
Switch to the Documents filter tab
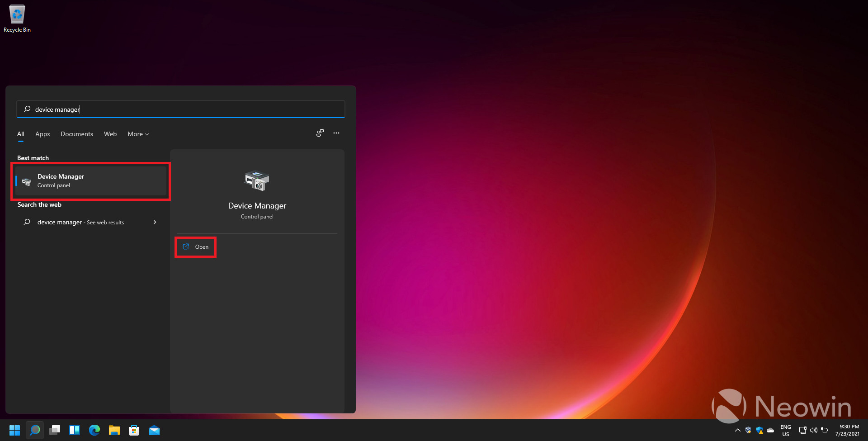coord(77,134)
